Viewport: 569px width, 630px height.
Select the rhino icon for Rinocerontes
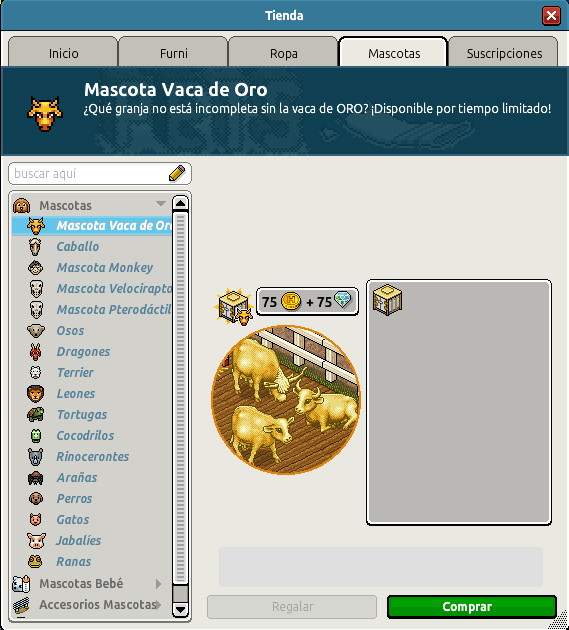[35, 457]
